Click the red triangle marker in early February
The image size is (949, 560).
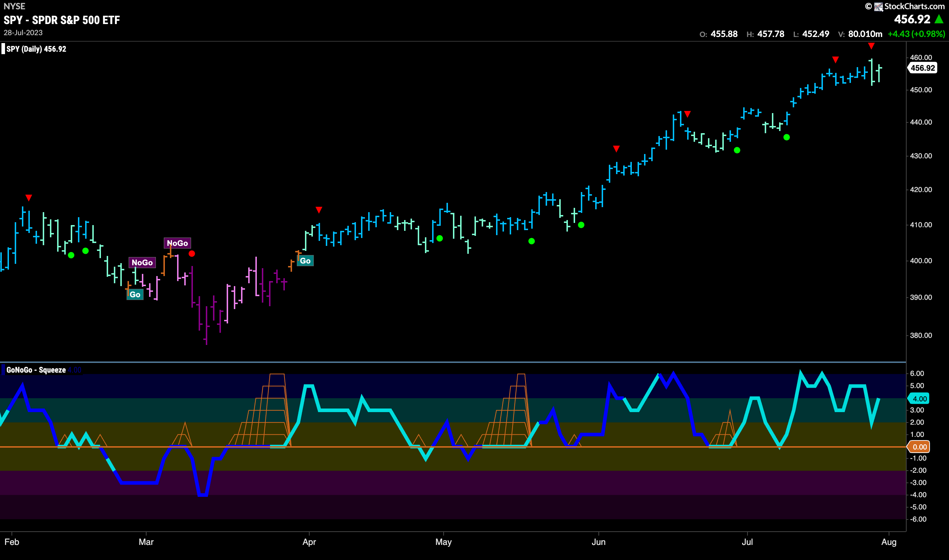(x=29, y=198)
